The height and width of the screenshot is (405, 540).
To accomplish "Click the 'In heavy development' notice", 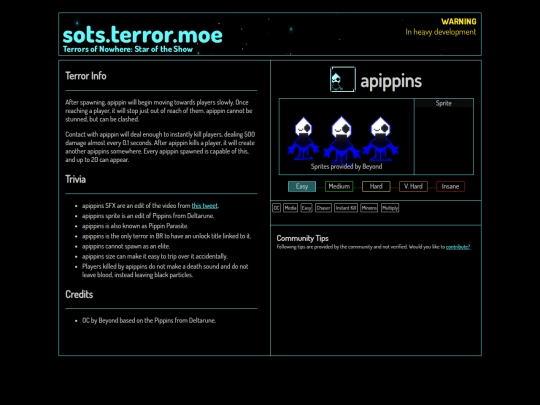I will point(440,32).
